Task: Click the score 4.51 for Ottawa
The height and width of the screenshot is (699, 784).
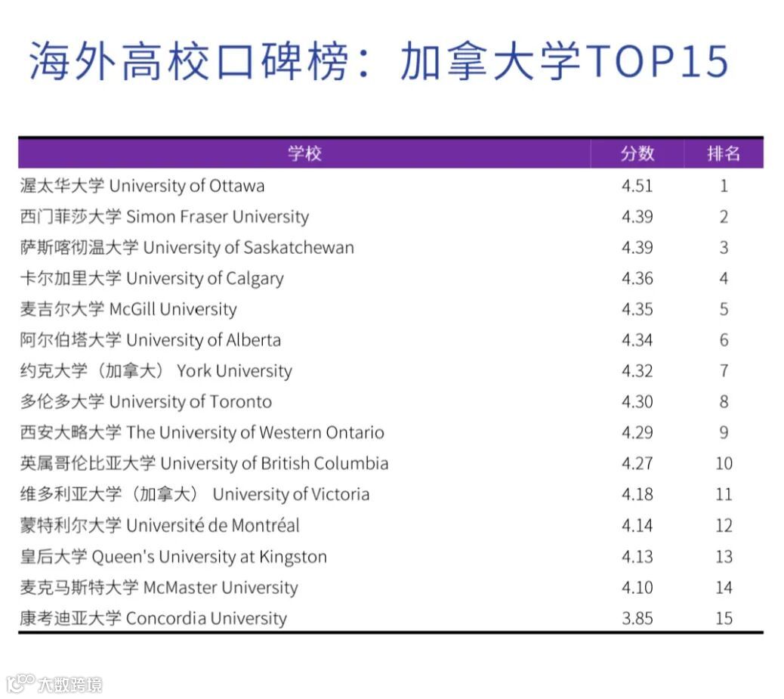Action: pos(637,186)
